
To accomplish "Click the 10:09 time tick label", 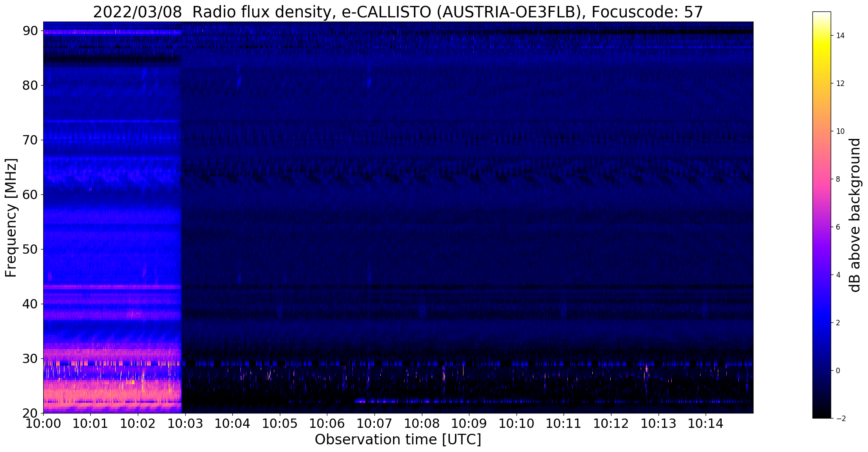I will (x=469, y=423).
